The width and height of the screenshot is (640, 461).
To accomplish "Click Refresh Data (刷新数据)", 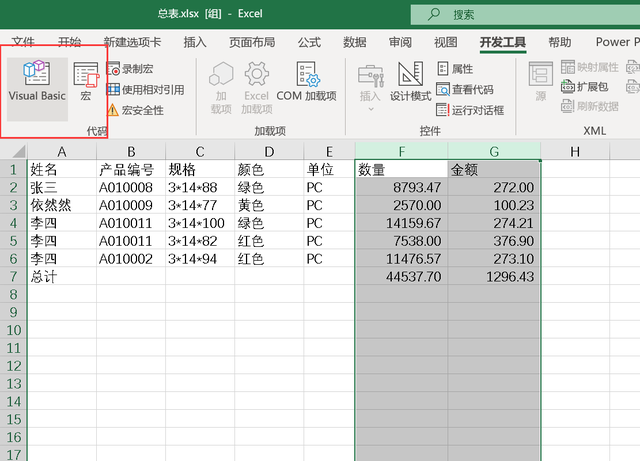I will click(590, 107).
